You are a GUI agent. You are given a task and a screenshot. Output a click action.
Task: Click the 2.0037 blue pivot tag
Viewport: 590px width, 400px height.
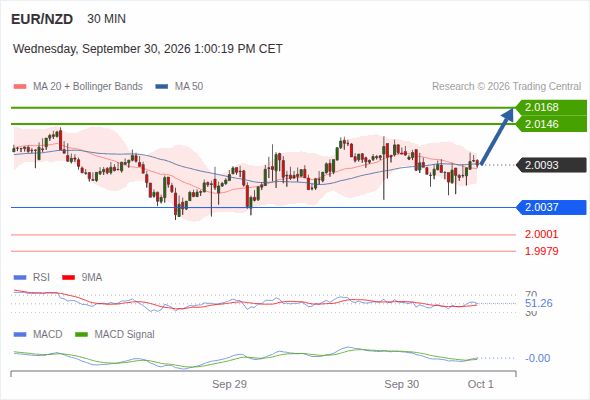(x=551, y=207)
